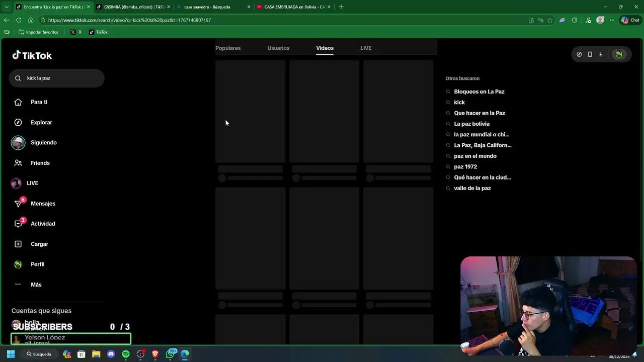Open Spotify from the taskbar

tap(126, 354)
